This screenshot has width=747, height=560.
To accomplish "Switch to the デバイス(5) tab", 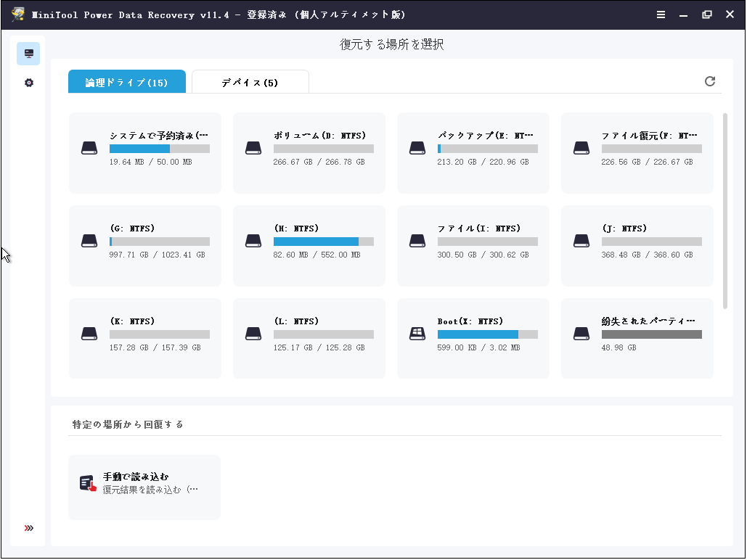I will [x=250, y=81].
